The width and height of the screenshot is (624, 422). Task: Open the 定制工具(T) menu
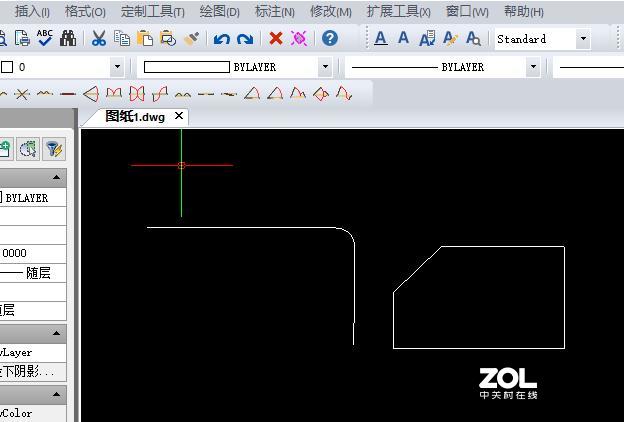tap(153, 12)
